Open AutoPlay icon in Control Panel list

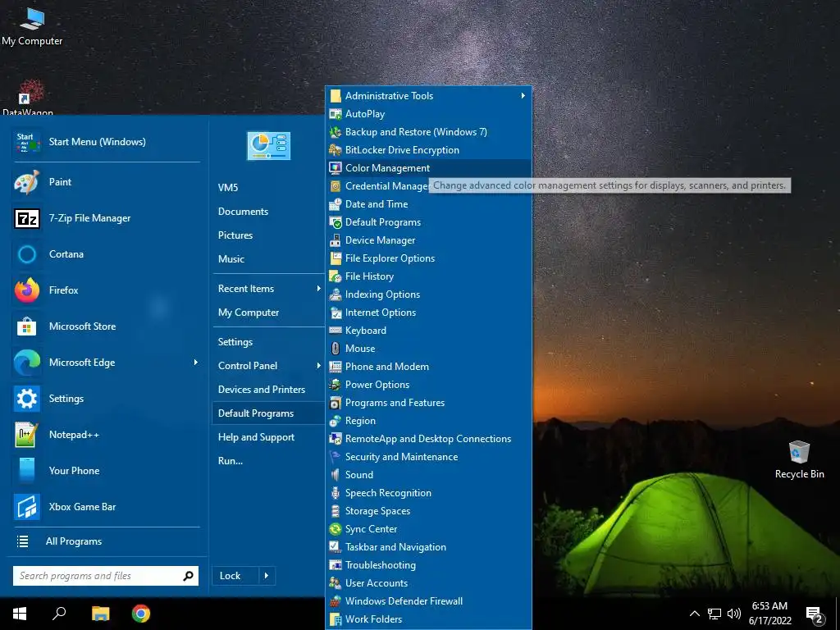point(336,114)
